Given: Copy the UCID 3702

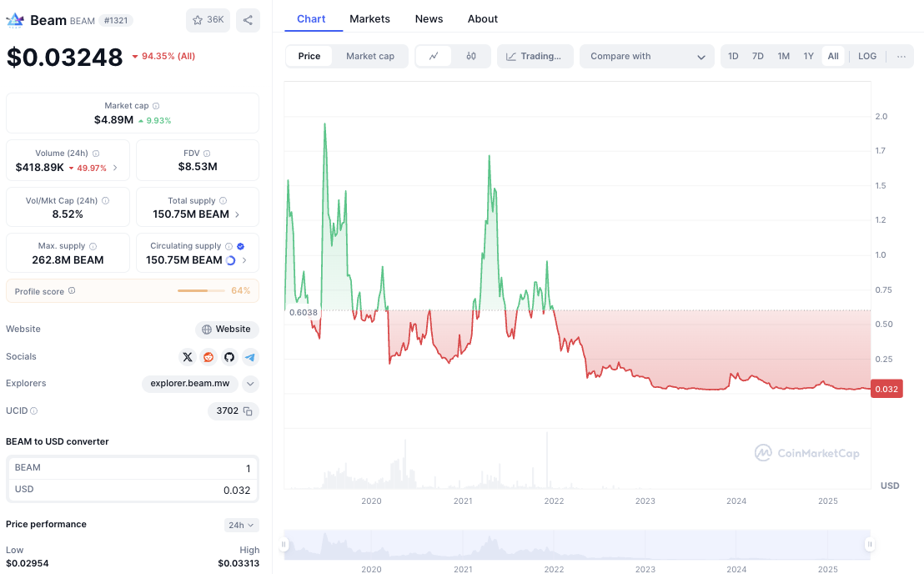Looking at the screenshot, I should [248, 411].
